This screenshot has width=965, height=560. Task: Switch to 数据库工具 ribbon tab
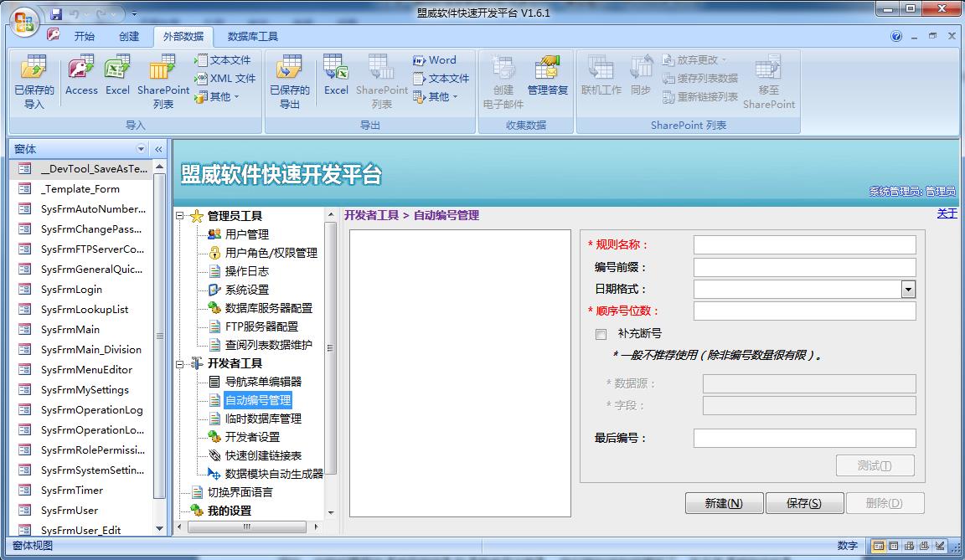pyautogui.click(x=253, y=36)
